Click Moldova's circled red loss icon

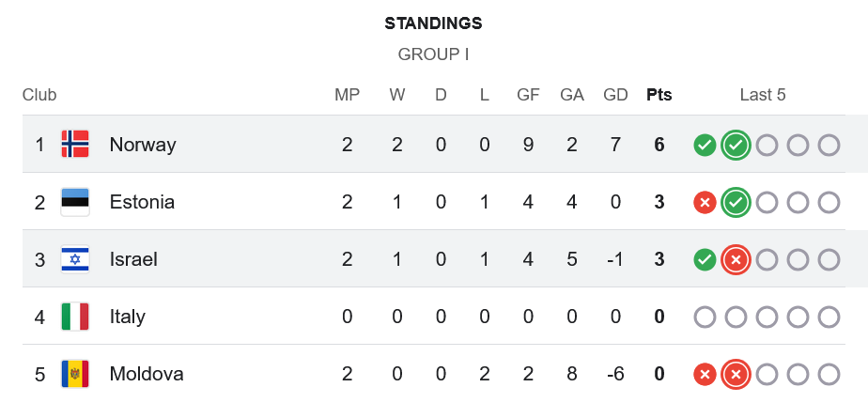click(736, 374)
